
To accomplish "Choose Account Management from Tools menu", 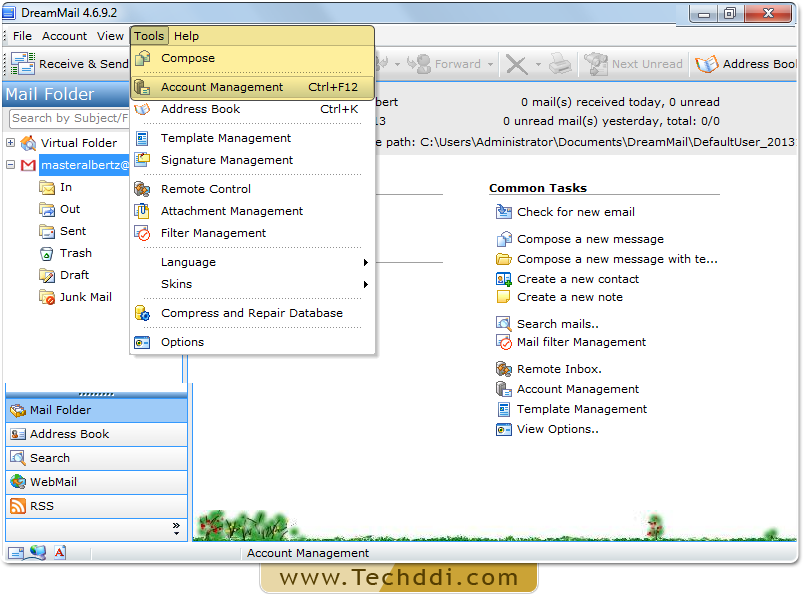I will pos(252,87).
